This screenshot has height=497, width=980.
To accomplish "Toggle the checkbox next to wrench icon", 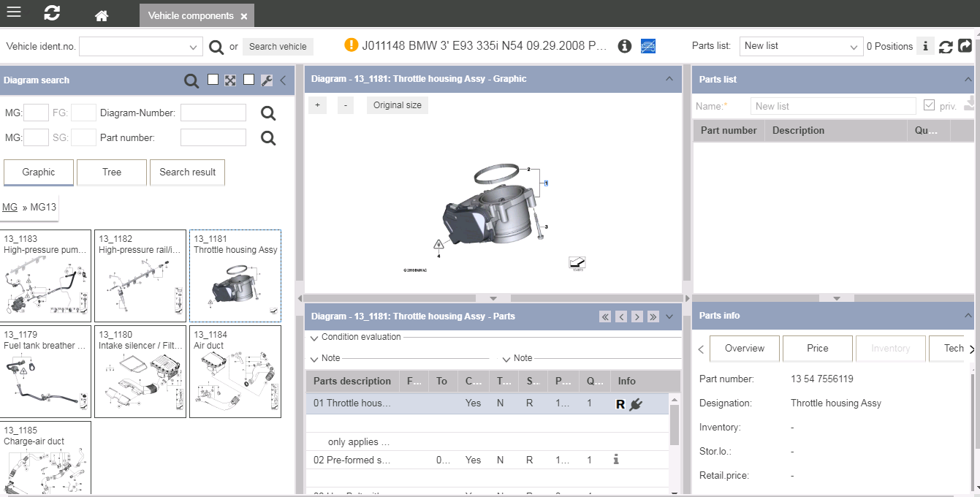I will tap(248, 80).
